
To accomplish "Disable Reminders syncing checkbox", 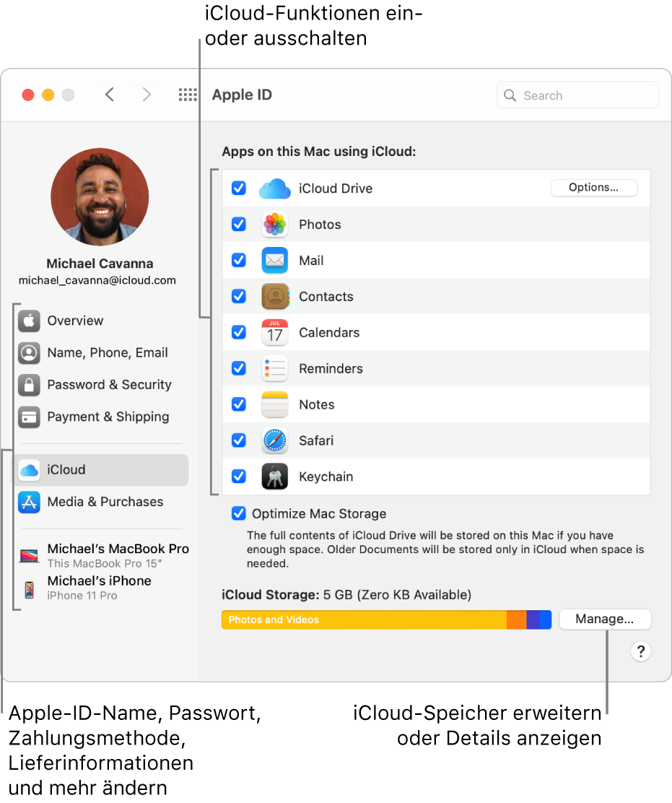I will click(238, 368).
